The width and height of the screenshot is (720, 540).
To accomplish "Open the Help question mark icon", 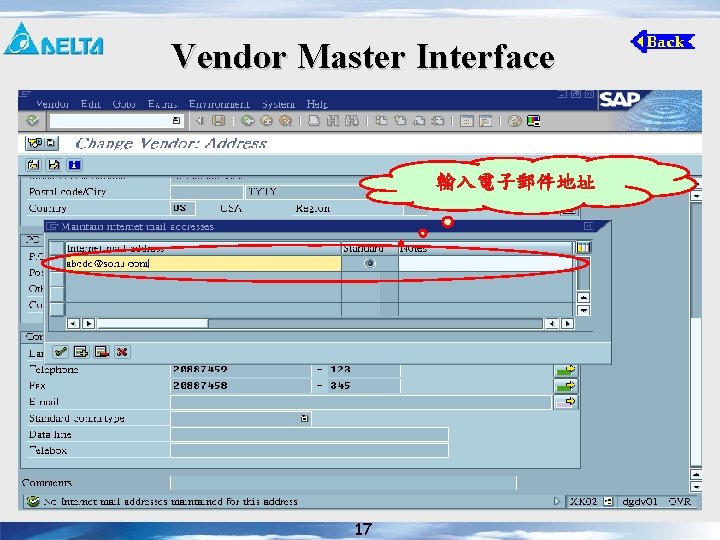I will point(515,121).
